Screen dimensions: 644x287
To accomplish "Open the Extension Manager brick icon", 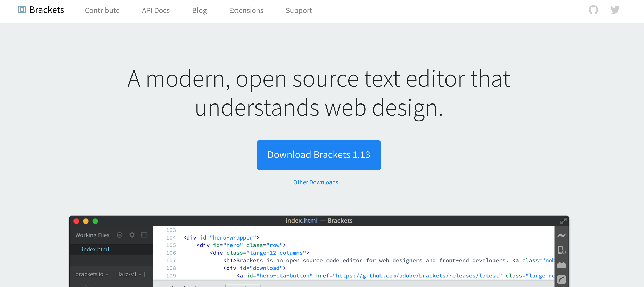I will click(561, 265).
